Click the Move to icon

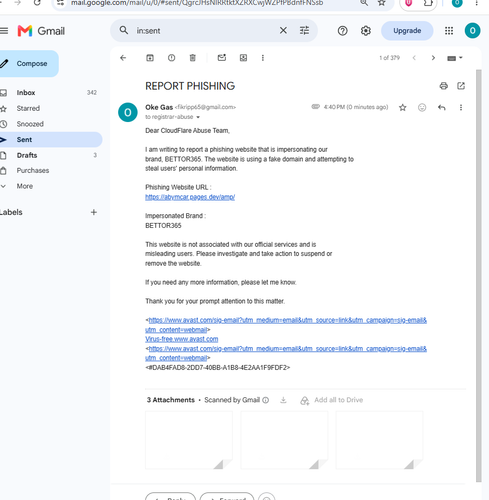pos(243,58)
